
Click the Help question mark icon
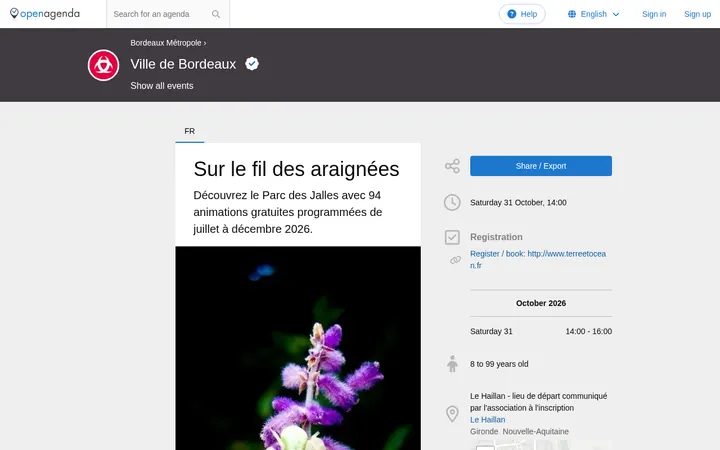512,14
